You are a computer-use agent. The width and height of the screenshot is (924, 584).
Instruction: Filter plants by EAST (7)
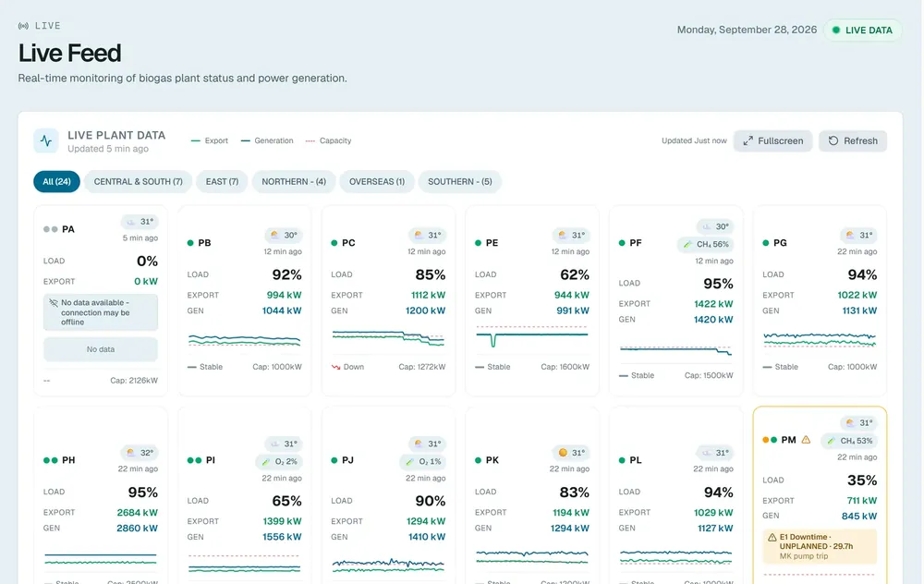pyautogui.click(x=222, y=181)
